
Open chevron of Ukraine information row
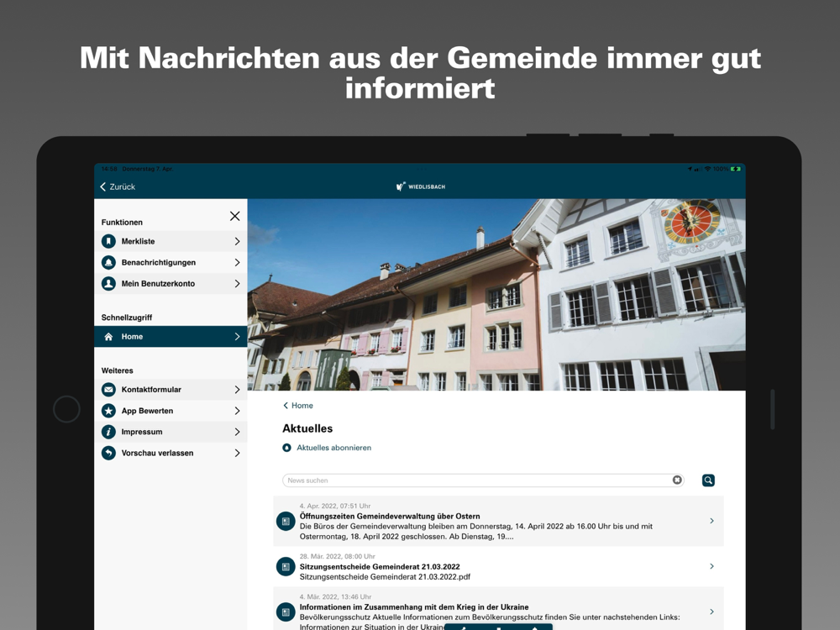pyautogui.click(x=712, y=612)
